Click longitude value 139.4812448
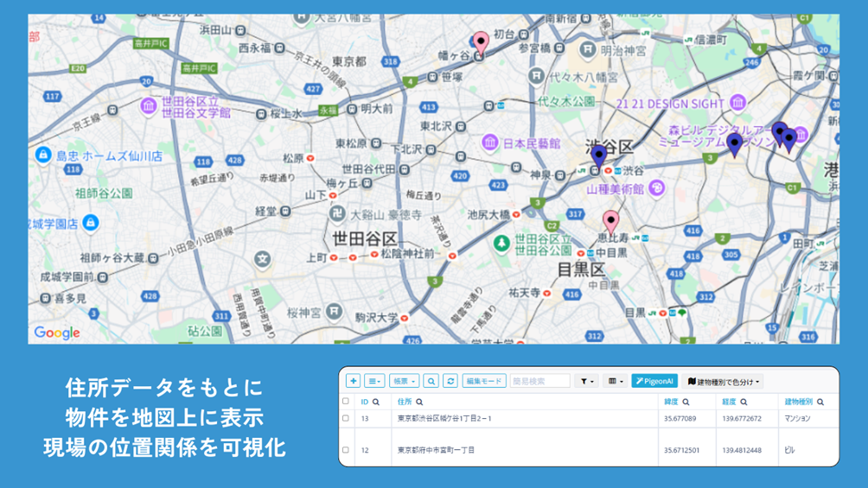 click(x=742, y=450)
